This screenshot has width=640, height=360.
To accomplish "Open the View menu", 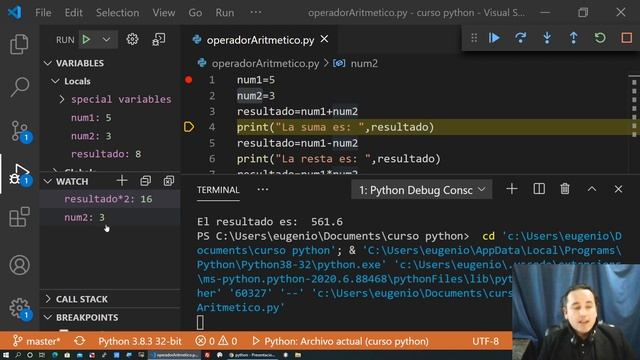I will pyautogui.click(x=164, y=13).
